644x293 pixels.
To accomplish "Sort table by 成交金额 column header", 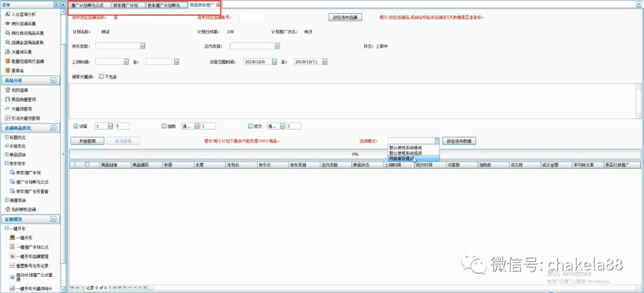I will click(556, 165).
